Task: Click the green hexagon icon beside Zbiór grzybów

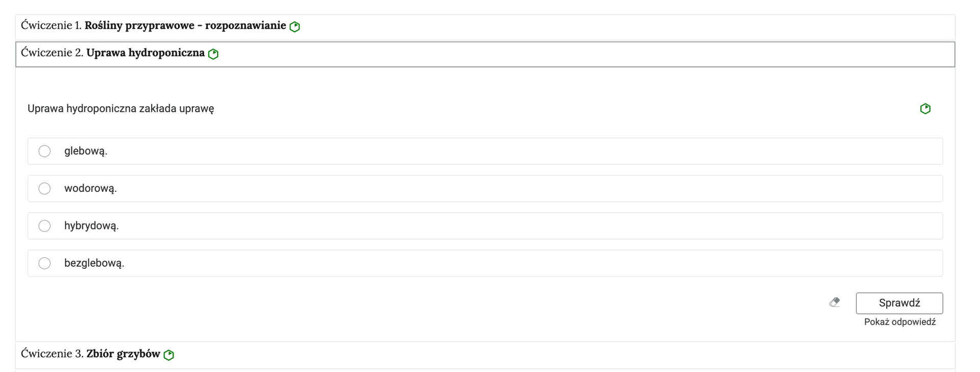Action: tap(169, 355)
